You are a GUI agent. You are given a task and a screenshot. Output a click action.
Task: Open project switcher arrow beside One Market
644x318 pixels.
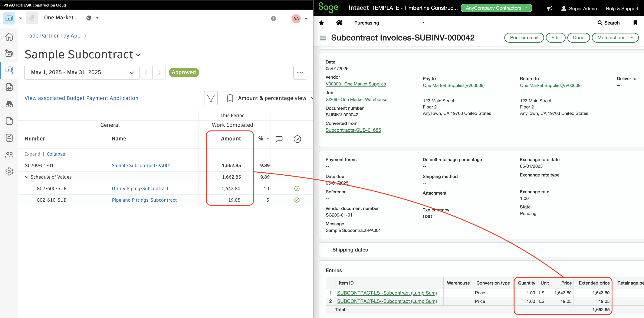[98, 18]
